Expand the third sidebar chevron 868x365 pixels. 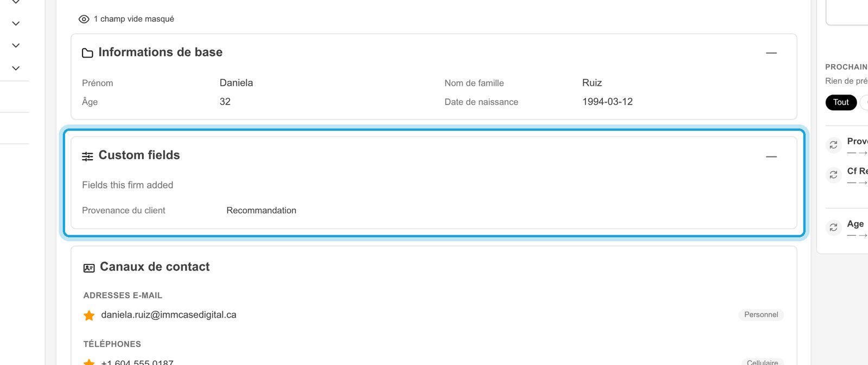coord(16,46)
